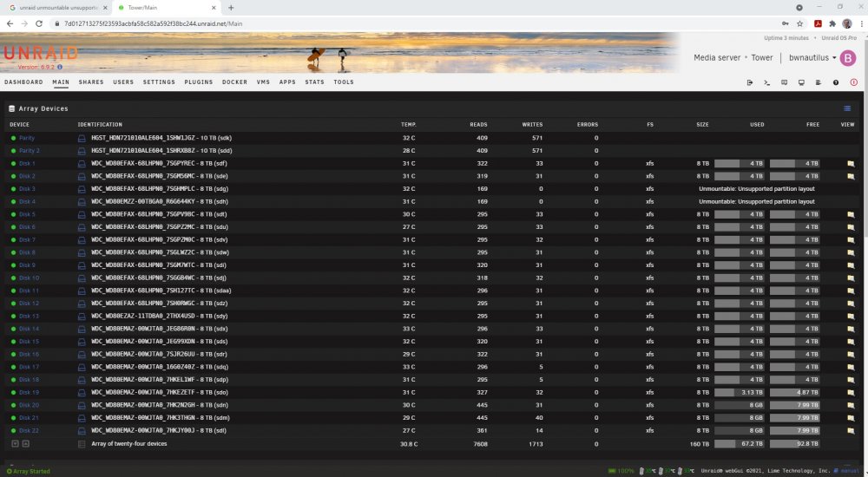This screenshot has width=868, height=477.
Task: Click the drive icon beside Disk 16
Action: tap(82, 355)
